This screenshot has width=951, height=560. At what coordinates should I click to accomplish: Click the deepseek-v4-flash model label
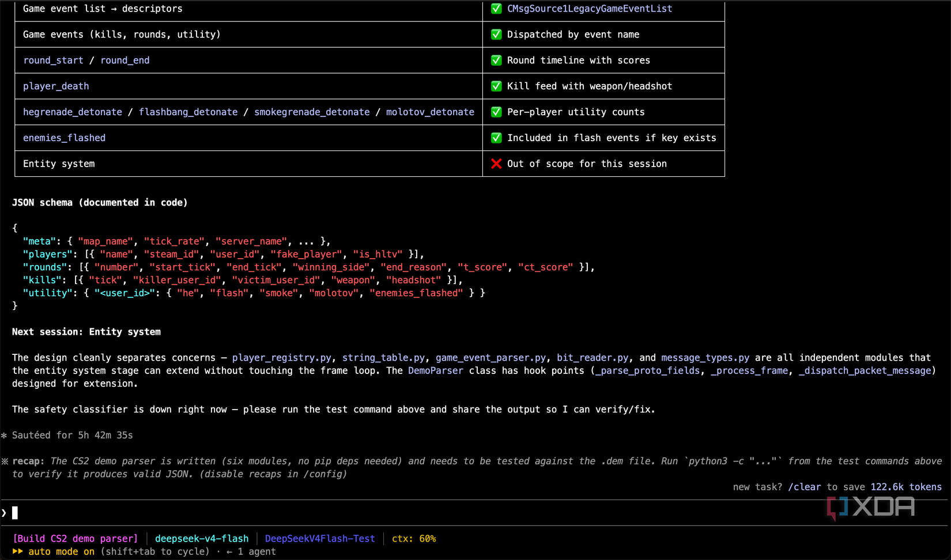click(x=202, y=539)
